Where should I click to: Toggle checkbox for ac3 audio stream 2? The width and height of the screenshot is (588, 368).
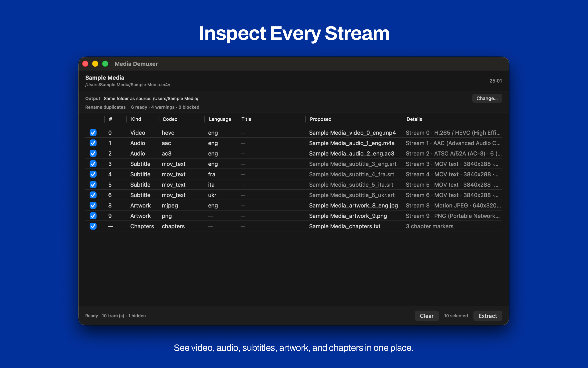(x=93, y=153)
